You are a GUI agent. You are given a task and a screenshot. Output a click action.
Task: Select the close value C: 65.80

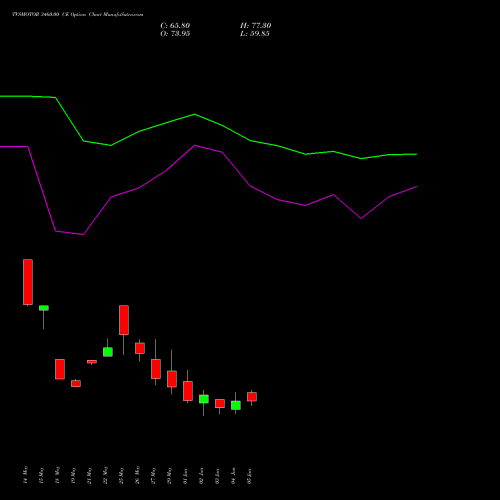[175, 26]
